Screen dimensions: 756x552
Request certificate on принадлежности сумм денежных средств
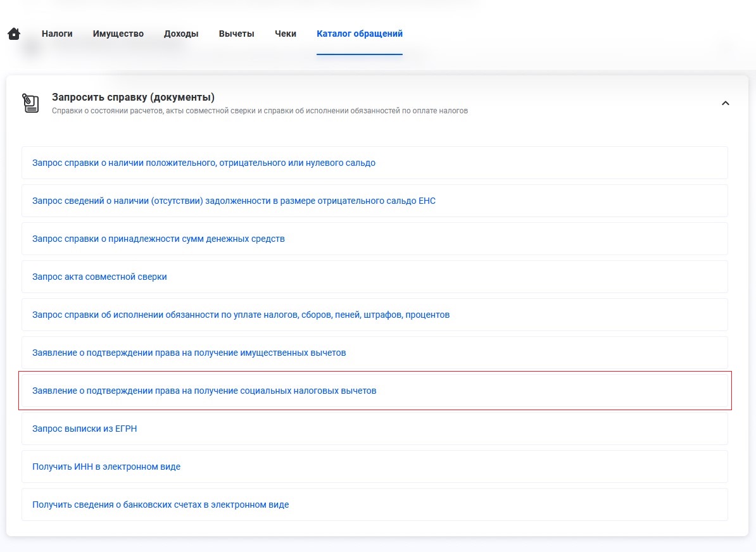[158, 239]
